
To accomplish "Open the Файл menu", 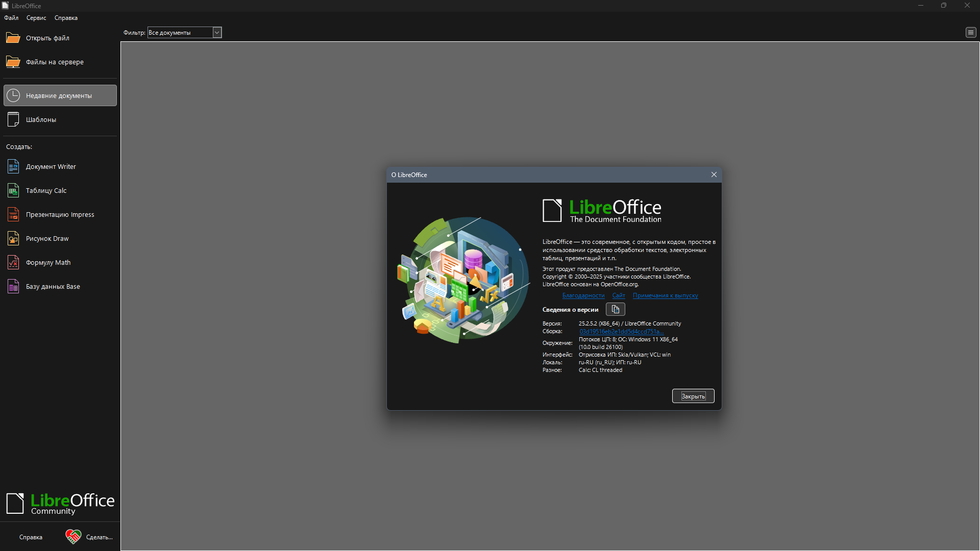I will 11,18.
